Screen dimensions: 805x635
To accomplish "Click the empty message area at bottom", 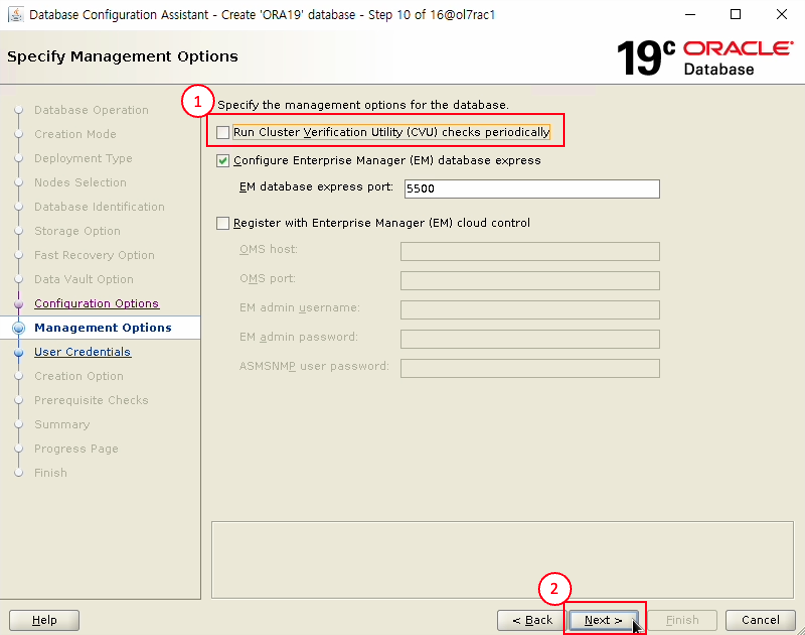I will pyautogui.click(x=502, y=560).
